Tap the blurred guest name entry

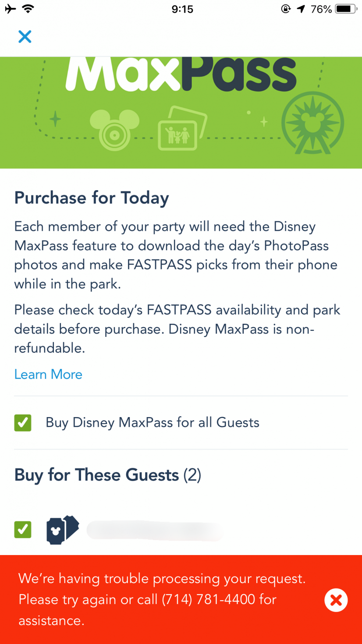click(154, 530)
